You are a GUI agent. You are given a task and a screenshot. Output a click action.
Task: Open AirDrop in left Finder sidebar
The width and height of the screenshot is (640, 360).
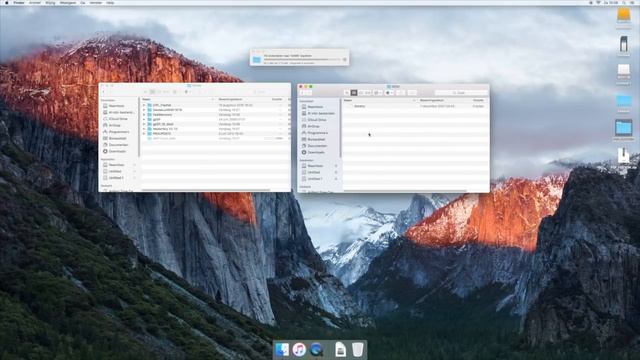115,125
